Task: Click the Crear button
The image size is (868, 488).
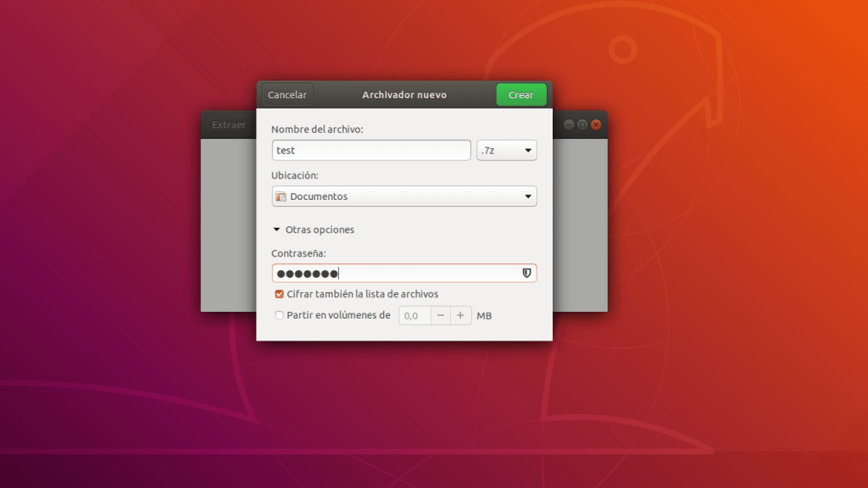Action: pos(520,94)
